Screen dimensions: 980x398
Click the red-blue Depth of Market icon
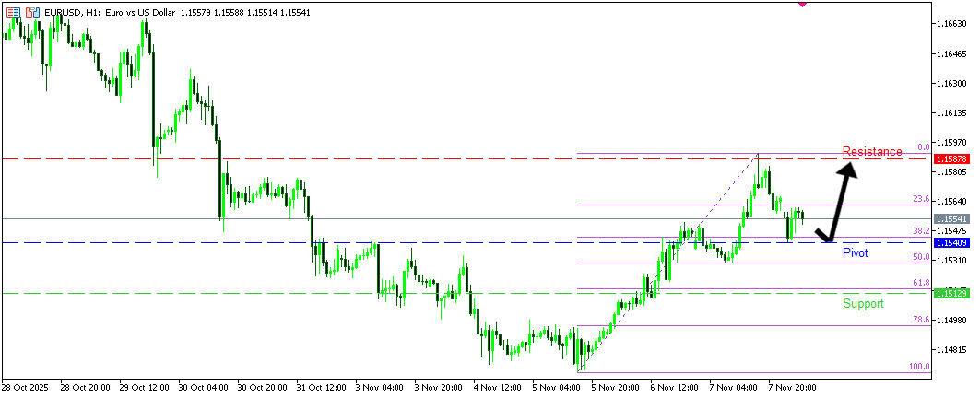[13, 13]
